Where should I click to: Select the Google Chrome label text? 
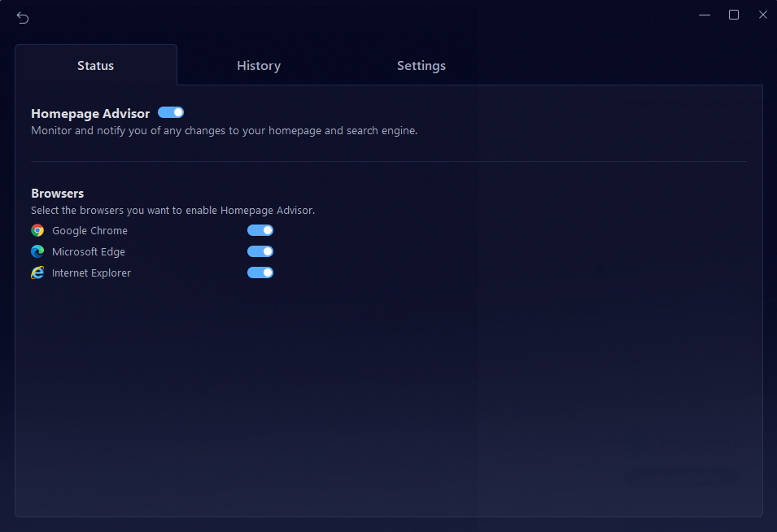point(89,230)
